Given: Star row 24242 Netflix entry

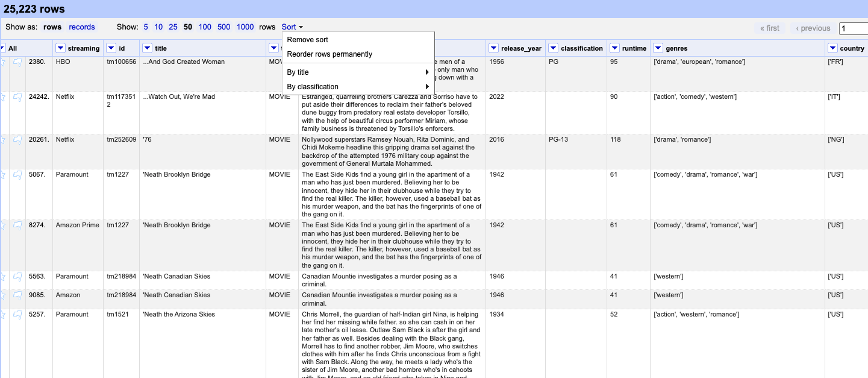Looking at the screenshot, I should 4,97.
